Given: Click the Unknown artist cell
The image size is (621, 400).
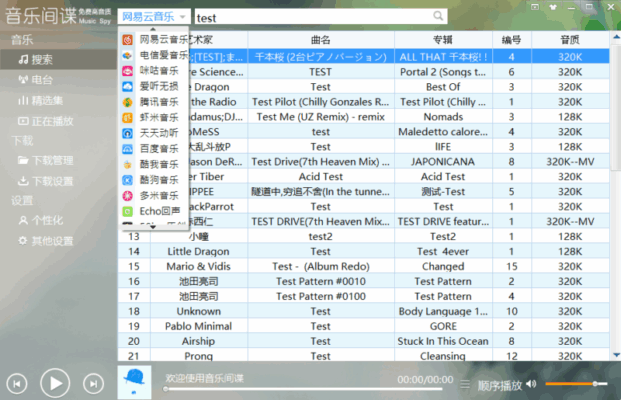Looking at the screenshot, I should [198, 311].
